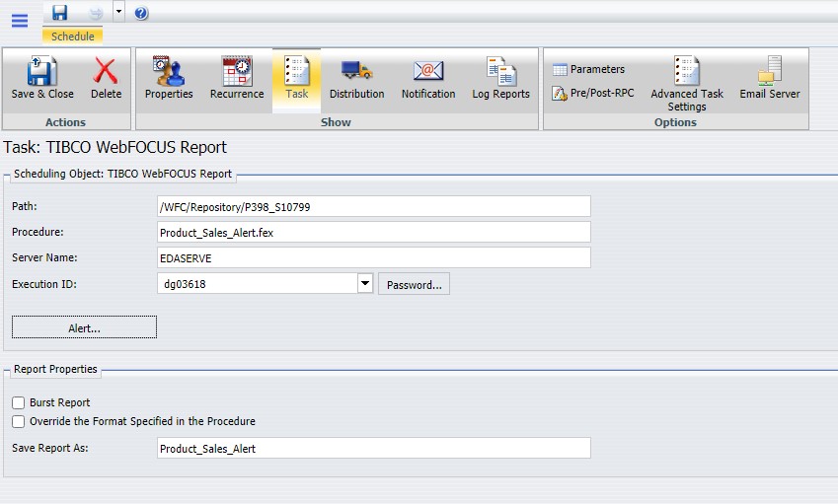Click the Save Report As field
The width and height of the screenshot is (838, 504).
tap(374, 448)
